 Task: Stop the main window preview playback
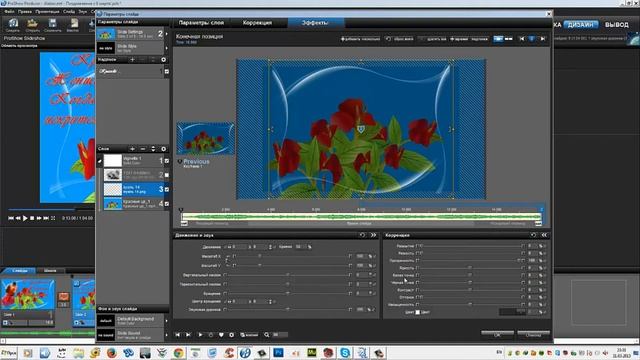click(32, 218)
